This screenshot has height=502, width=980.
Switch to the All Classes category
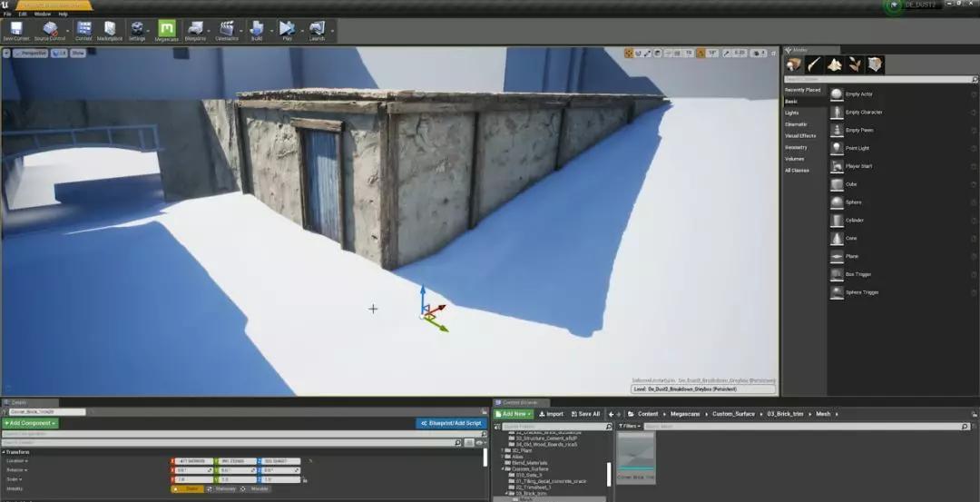pyautogui.click(x=797, y=170)
